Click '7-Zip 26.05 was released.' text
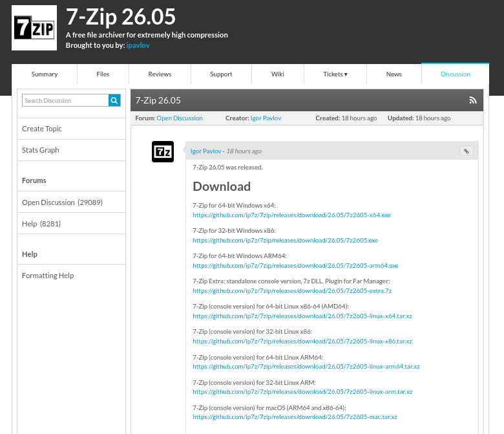The image size is (504, 434). click(x=227, y=168)
